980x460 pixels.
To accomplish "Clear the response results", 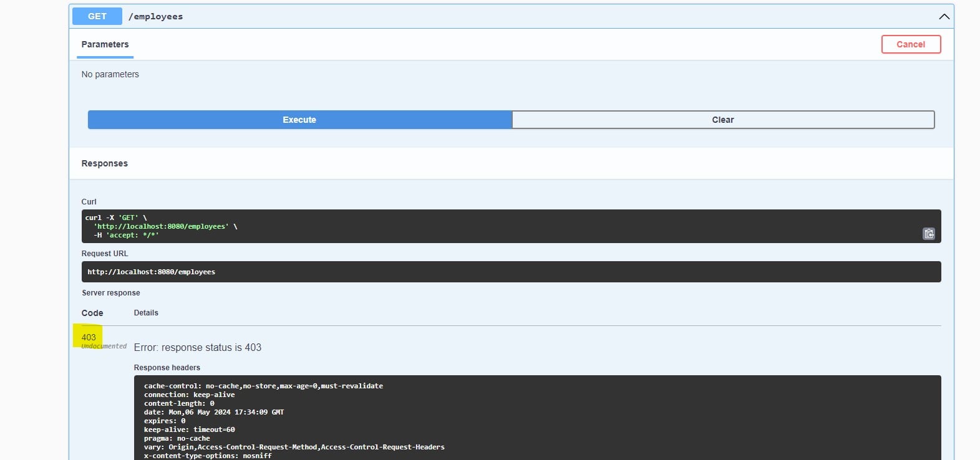I will (723, 120).
